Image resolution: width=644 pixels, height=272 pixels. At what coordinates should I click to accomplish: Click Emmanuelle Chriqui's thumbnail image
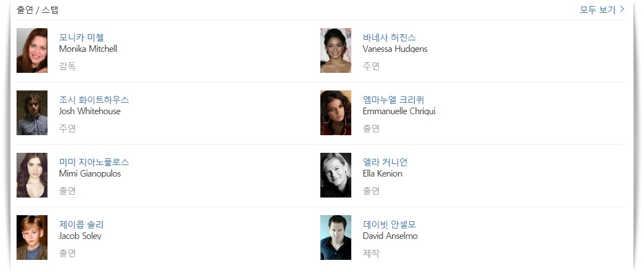coord(336,113)
